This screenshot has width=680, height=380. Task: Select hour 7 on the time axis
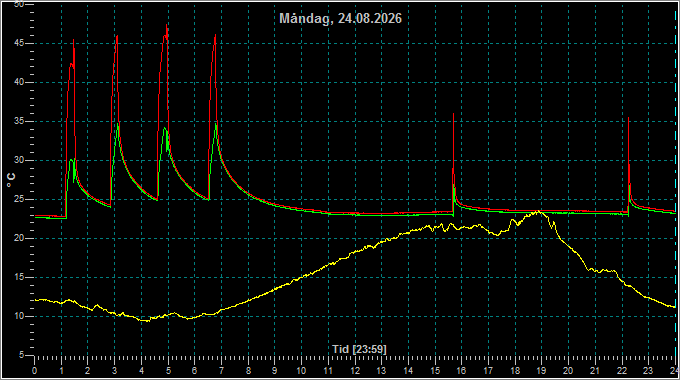click(222, 371)
